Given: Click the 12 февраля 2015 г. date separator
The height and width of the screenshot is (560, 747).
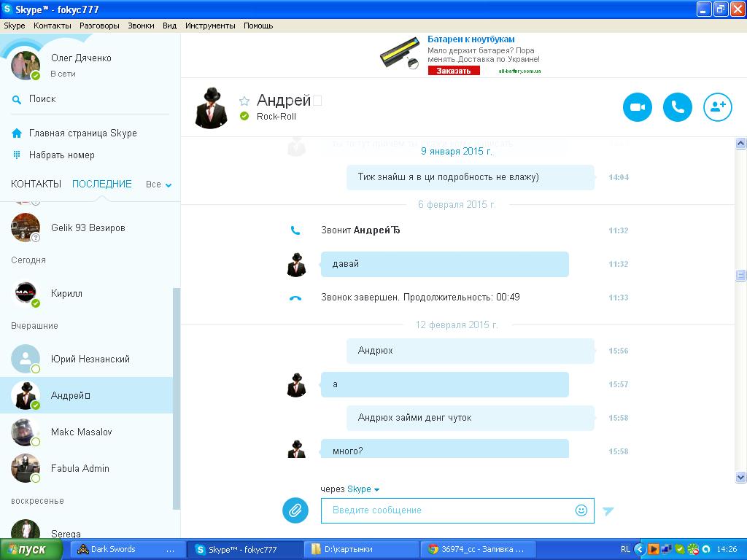Looking at the screenshot, I should [x=457, y=325].
